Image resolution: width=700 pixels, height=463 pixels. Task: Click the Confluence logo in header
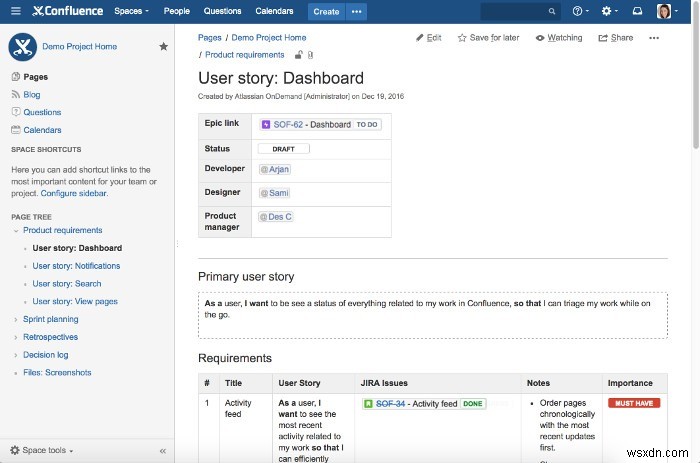click(67, 11)
